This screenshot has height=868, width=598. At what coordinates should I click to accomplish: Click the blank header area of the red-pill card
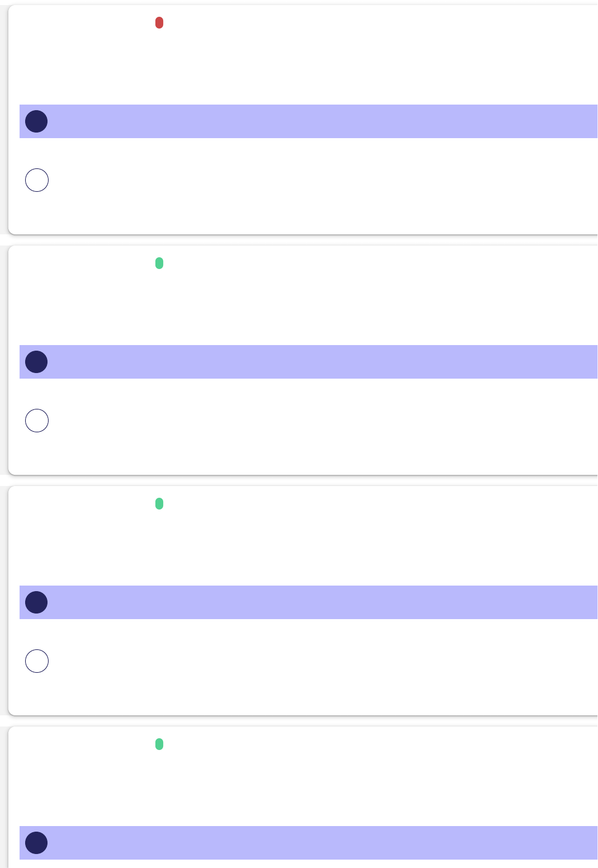(335, 56)
